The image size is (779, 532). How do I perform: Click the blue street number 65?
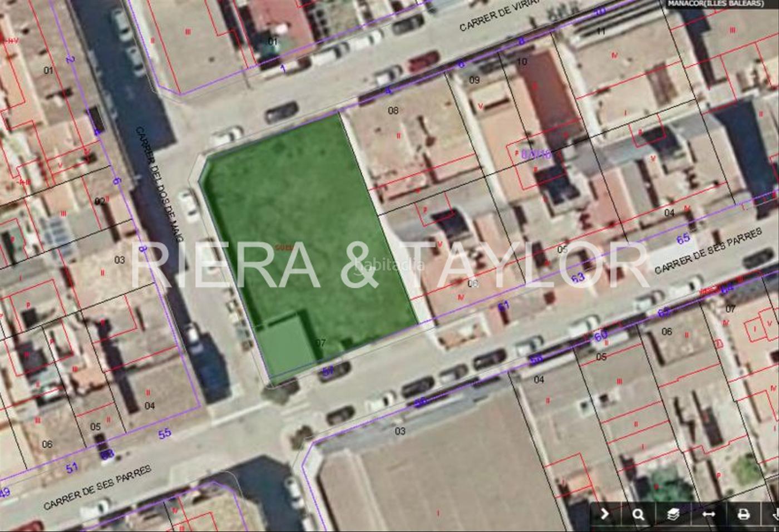pyautogui.click(x=683, y=239)
